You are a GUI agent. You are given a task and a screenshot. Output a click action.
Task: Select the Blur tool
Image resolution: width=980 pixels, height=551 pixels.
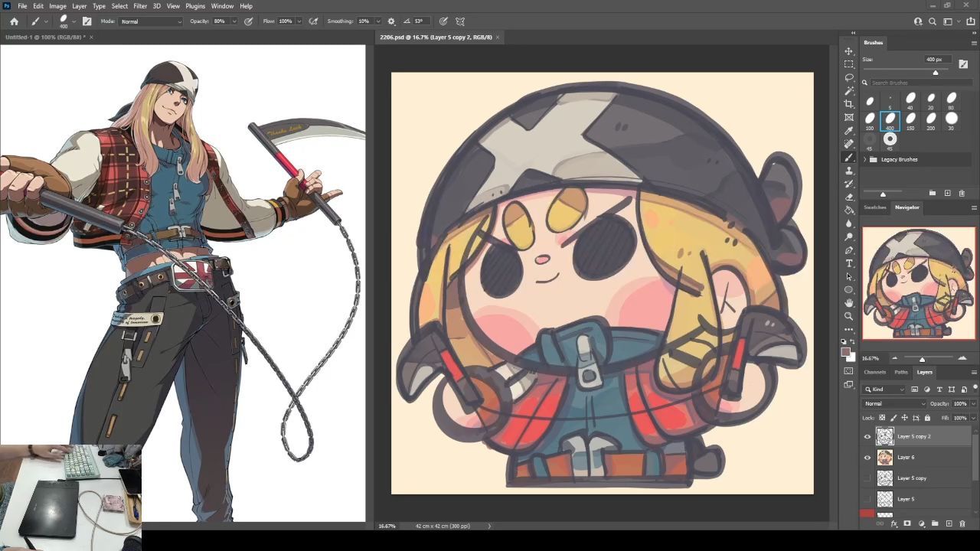(848, 223)
